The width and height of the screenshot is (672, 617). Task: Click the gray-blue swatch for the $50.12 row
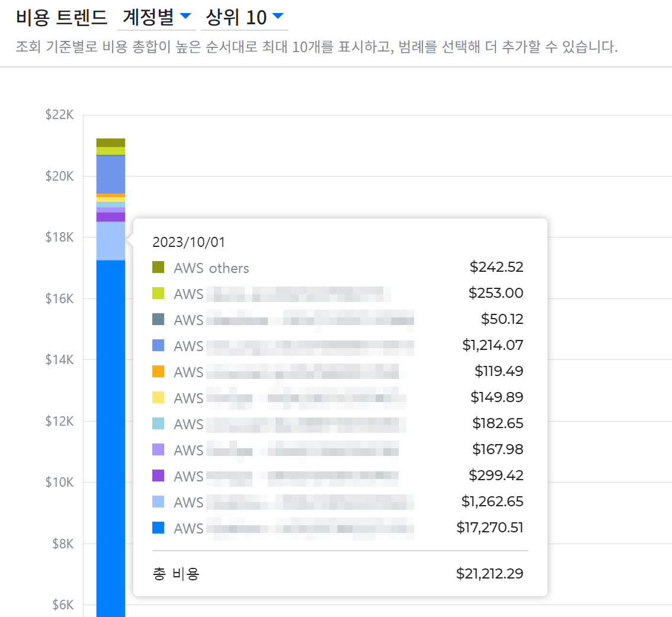pos(158,319)
